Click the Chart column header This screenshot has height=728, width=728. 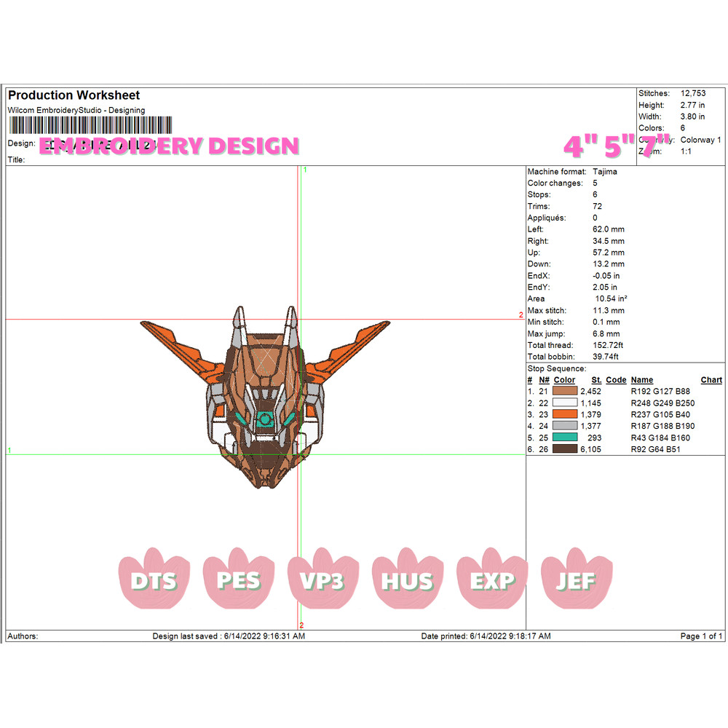711,380
